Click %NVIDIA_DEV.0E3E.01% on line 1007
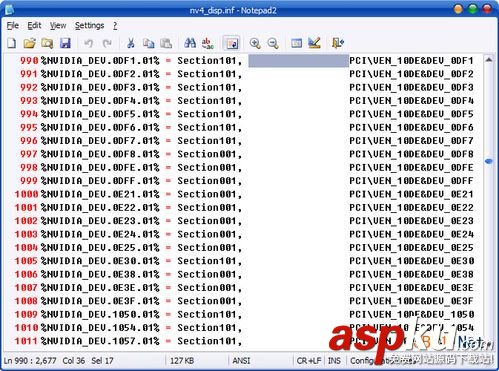This screenshot has width=499, height=371. pos(100,287)
